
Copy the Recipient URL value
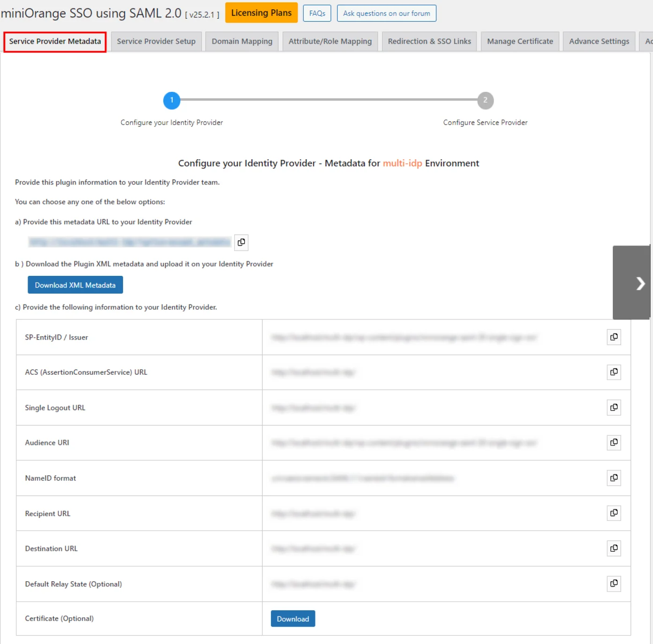click(614, 513)
